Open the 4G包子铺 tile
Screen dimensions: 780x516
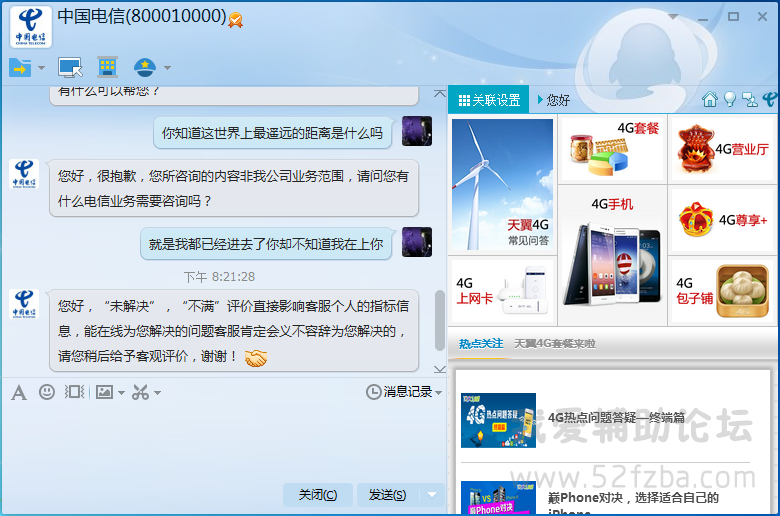(722, 291)
